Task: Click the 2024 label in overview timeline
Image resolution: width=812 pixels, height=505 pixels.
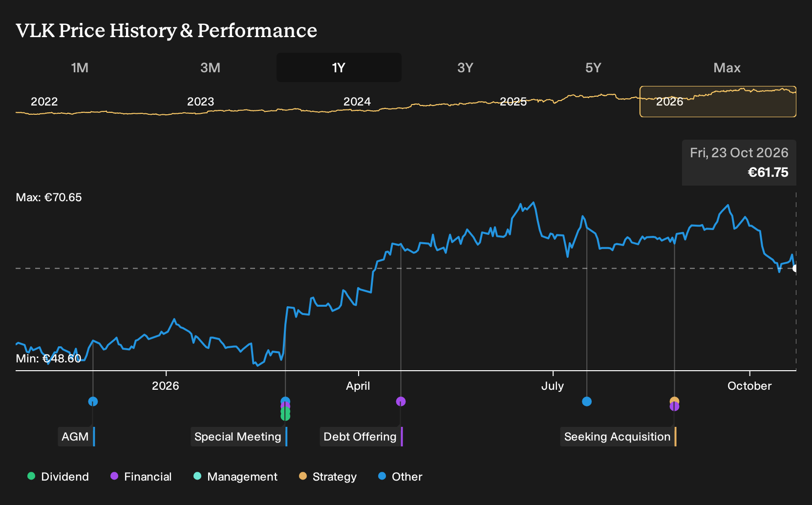Action: coord(357,102)
